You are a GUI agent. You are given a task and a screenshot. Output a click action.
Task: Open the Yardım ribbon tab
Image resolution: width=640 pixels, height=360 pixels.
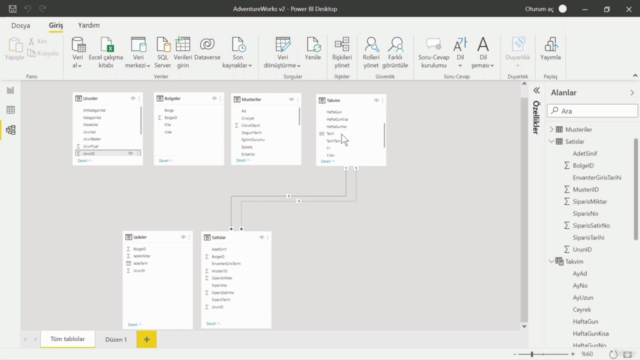pos(89,25)
